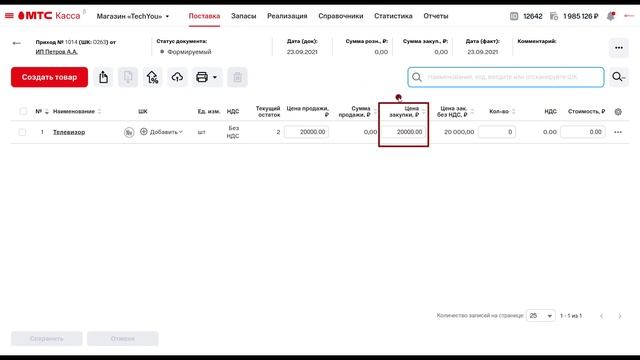Click the trash delete icon
640x360 pixels.
coord(238,77)
